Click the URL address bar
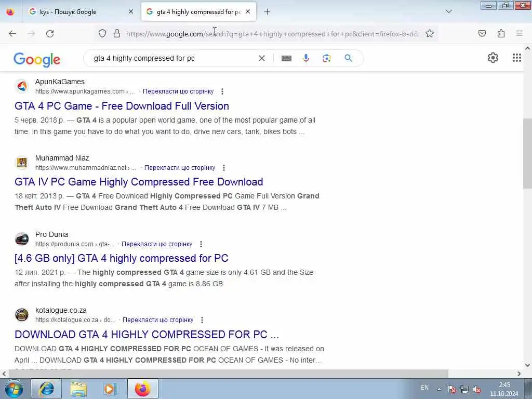The height and width of the screenshot is (399, 532). tap(271, 34)
